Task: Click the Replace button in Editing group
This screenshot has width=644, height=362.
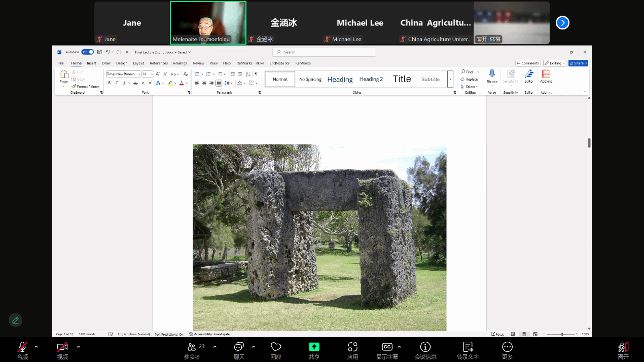Action: click(469, 80)
